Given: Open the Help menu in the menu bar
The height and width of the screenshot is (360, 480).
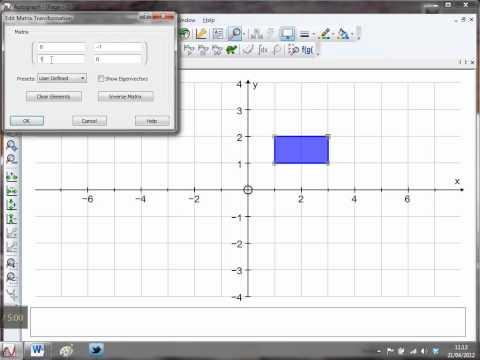Looking at the screenshot, I should 209,20.
